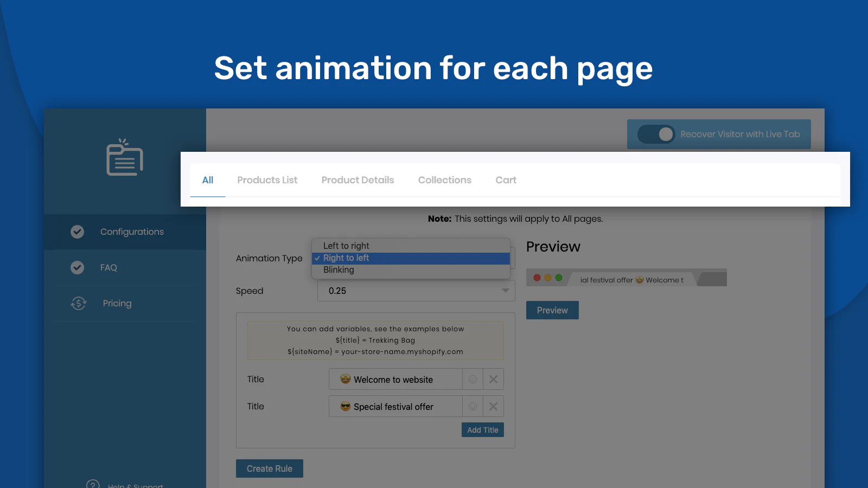Open emoji picker for Welcome to website title
The image size is (868, 488).
pyautogui.click(x=473, y=380)
